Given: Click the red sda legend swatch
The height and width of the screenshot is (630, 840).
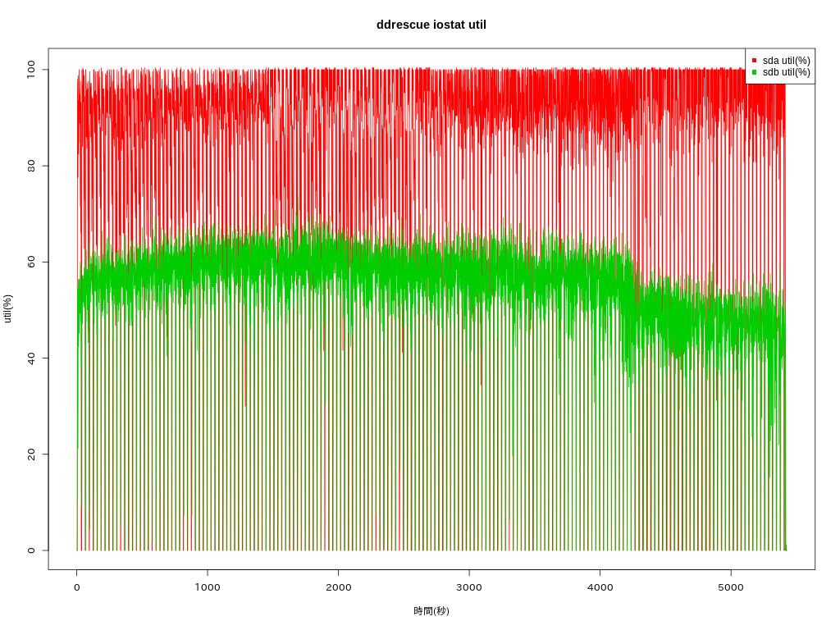Looking at the screenshot, I should click(x=754, y=61).
